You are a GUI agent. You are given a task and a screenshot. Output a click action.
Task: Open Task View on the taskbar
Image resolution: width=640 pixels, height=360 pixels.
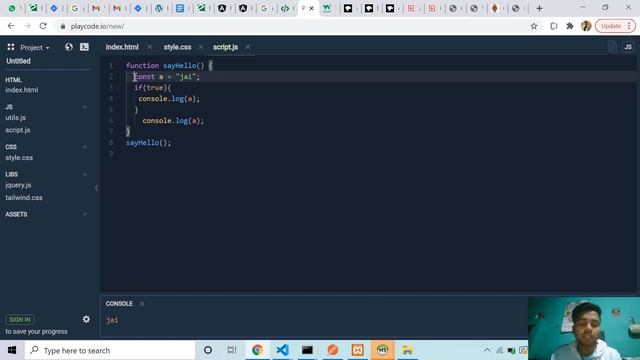[232, 350]
